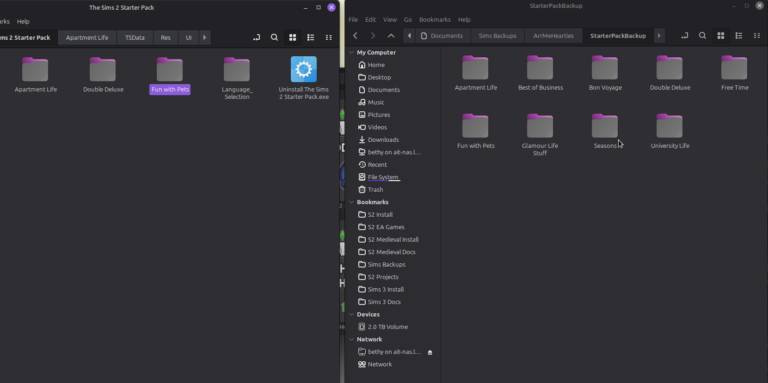Select Fun with Pets folder in left window

coord(169,70)
